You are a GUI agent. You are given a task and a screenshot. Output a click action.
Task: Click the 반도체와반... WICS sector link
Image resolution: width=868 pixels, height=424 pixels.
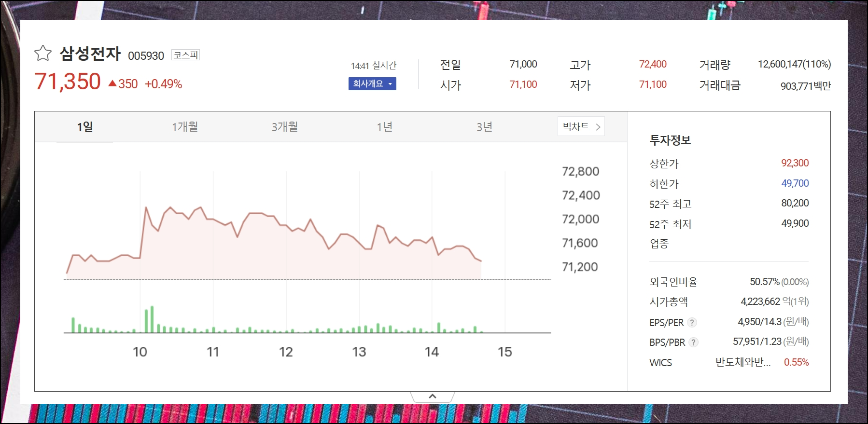742,362
